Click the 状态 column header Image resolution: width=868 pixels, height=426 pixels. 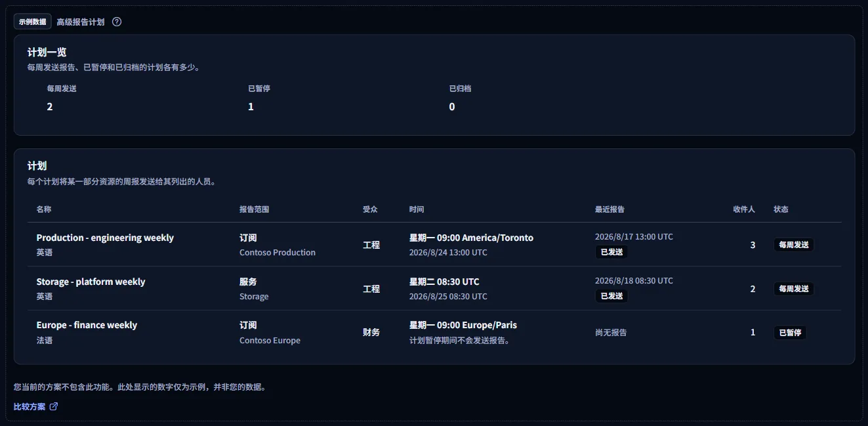click(x=781, y=209)
